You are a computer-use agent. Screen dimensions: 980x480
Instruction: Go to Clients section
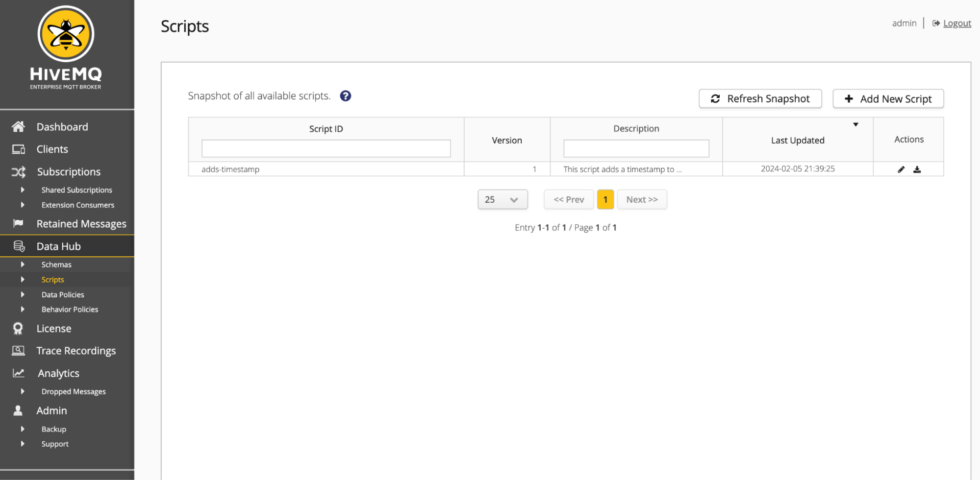pos(52,149)
